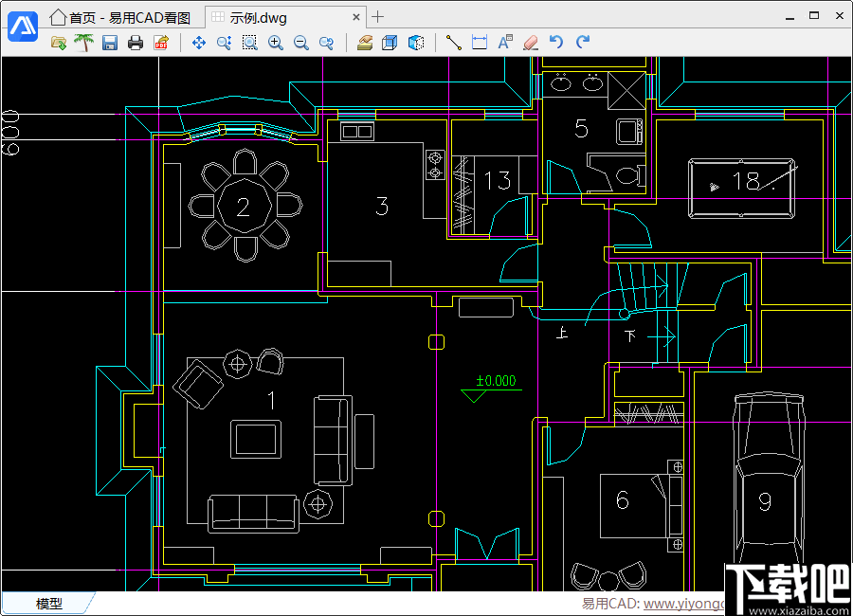Image resolution: width=853 pixels, height=616 pixels.
Task: Zoom in on the drawing
Action: [275, 43]
